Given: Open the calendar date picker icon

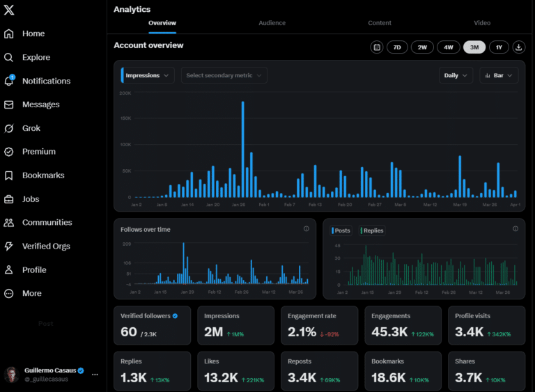Looking at the screenshot, I should point(377,47).
